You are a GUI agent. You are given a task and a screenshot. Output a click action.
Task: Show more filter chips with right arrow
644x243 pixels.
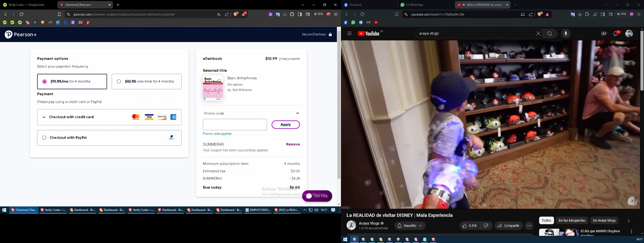coord(629,221)
